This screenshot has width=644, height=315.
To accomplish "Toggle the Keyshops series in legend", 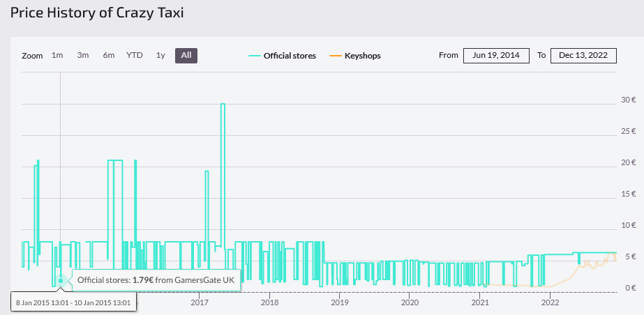I will 355,56.
